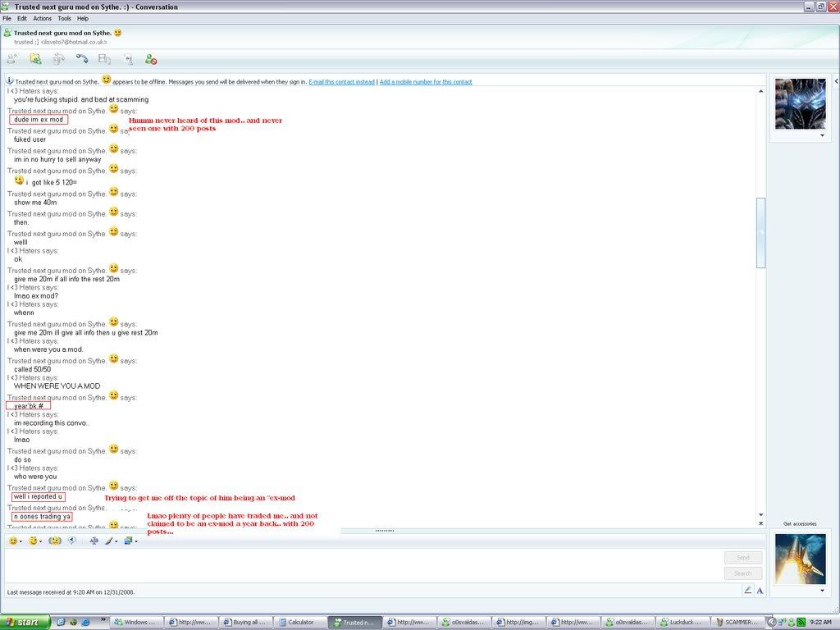The height and width of the screenshot is (630, 840).
Task: Switch to text typing mode A icon
Action: pos(760,591)
